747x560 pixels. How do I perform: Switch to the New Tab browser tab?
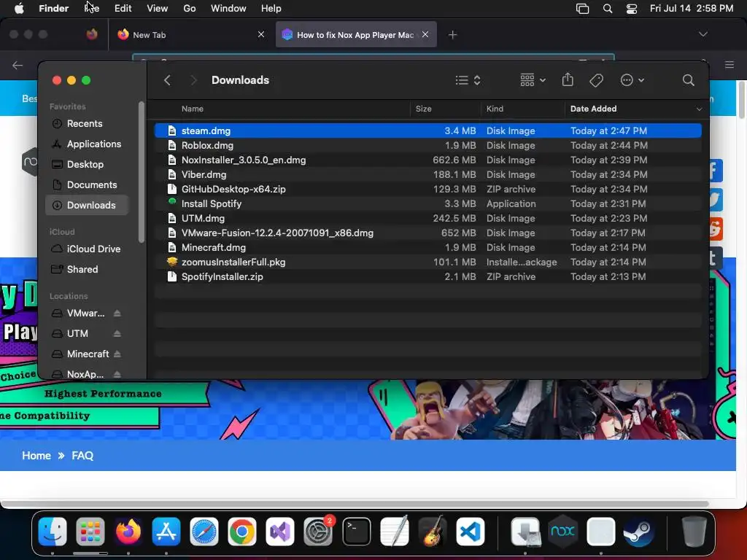pos(190,34)
